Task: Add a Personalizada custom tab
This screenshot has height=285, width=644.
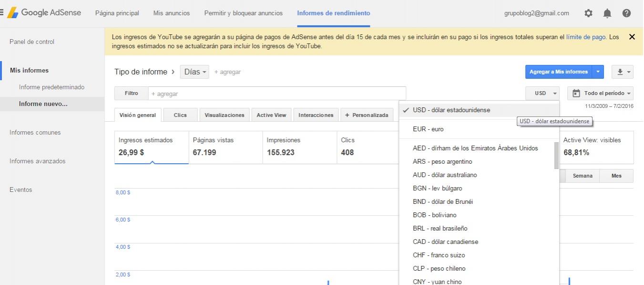Action: (x=367, y=115)
